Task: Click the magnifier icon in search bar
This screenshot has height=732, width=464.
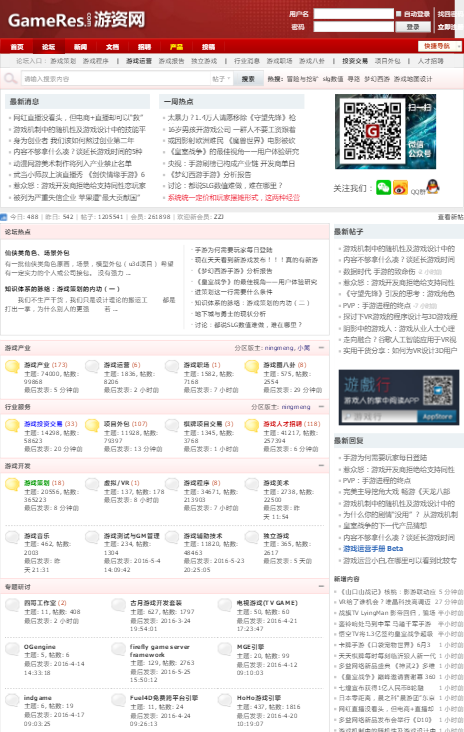Action: (10, 79)
